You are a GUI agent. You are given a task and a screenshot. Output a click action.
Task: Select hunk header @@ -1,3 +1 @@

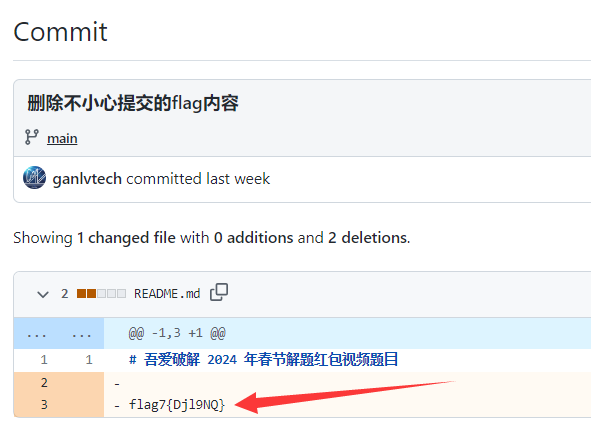pyautogui.click(x=177, y=333)
